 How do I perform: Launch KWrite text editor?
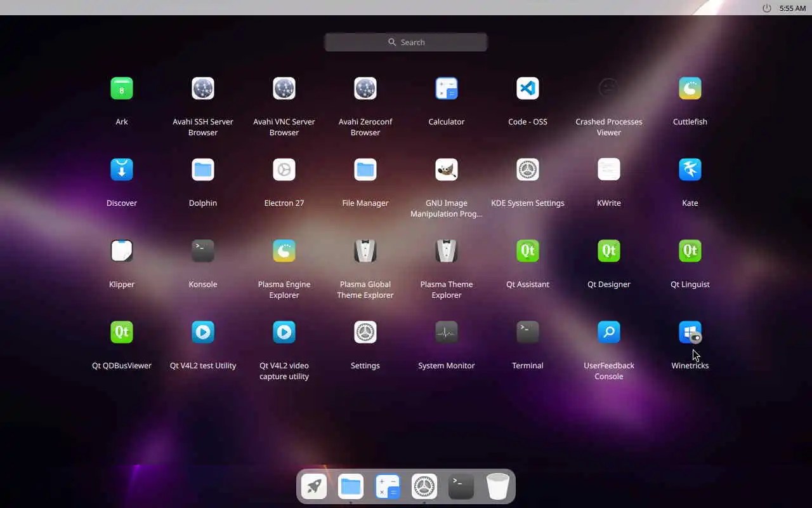click(x=609, y=170)
